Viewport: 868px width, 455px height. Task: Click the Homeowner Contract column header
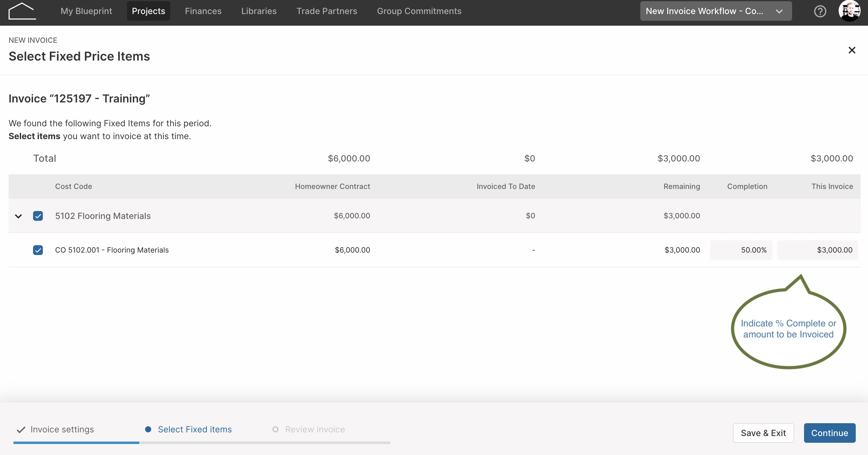(332, 187)
